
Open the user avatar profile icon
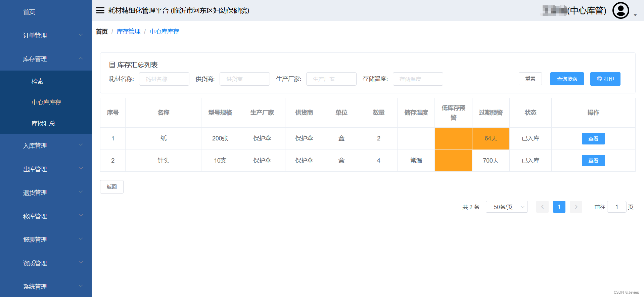pos(620,10)
